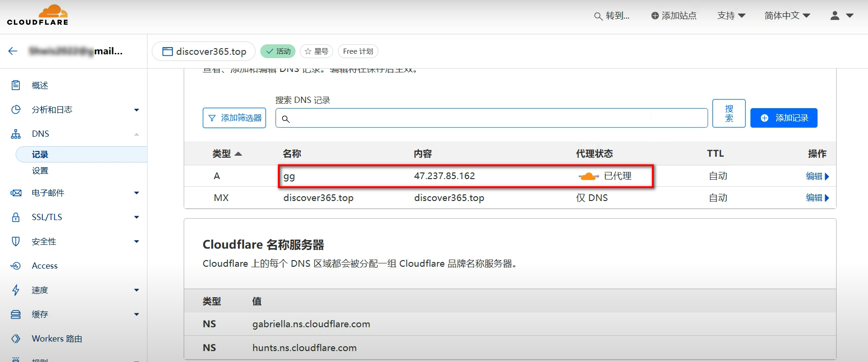Open the 支持 support dropdown
Image resolution: width=868 pixels, height=362 pixels.
[731, 16]
